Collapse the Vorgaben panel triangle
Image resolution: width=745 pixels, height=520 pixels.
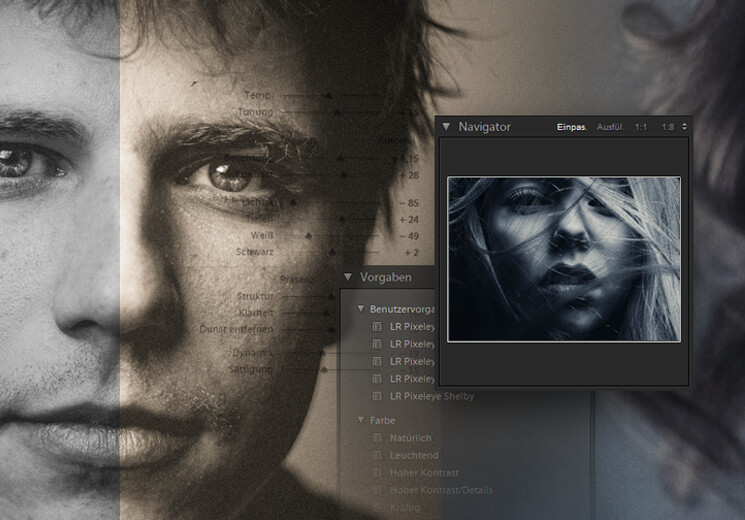[x=348, y=277]
